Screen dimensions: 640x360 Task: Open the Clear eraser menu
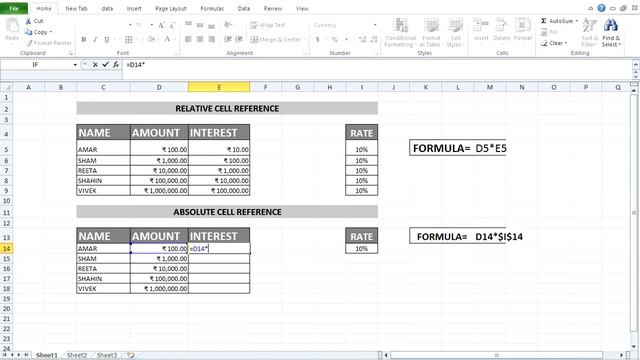tap(554, 43)
